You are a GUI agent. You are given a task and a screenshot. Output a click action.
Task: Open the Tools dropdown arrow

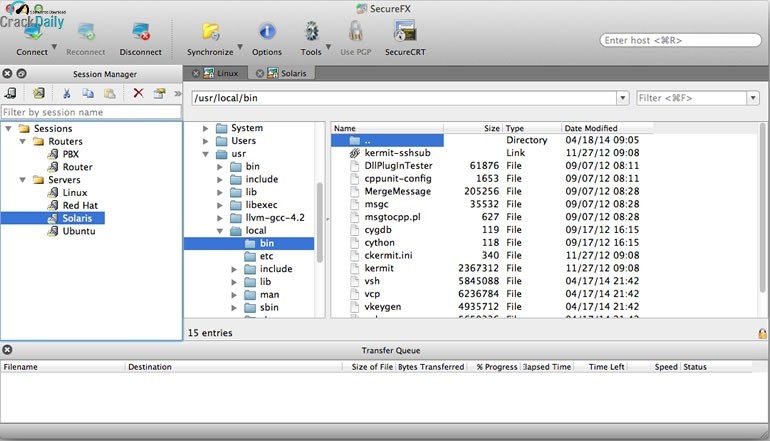pyautogui.click(x=328, y=47)
